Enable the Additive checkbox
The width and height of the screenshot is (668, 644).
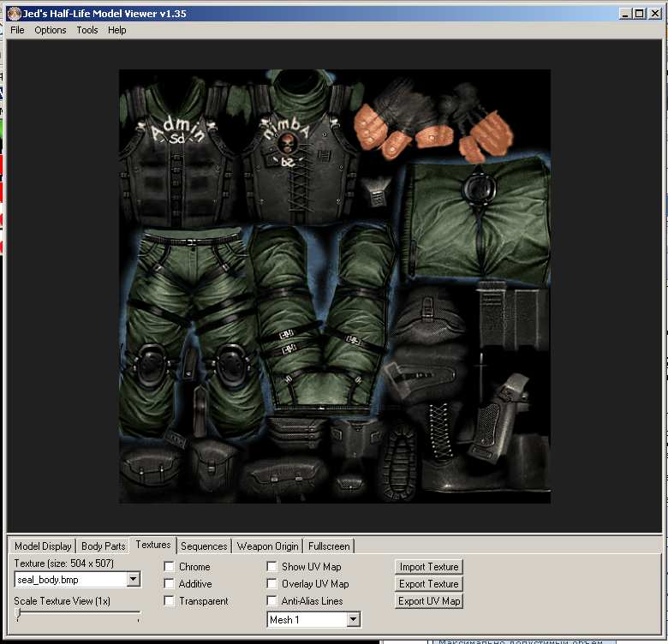click(169, 583)
